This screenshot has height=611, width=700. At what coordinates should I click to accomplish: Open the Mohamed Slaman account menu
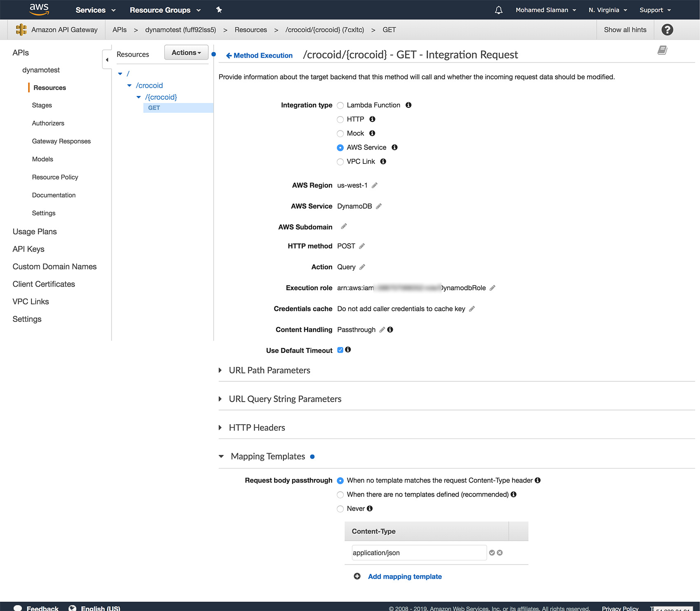546,10
